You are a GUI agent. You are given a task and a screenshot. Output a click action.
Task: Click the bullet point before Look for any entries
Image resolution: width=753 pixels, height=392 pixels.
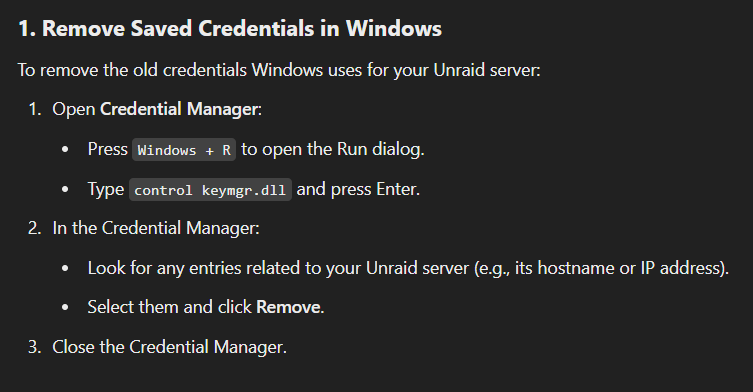point(65,269)
